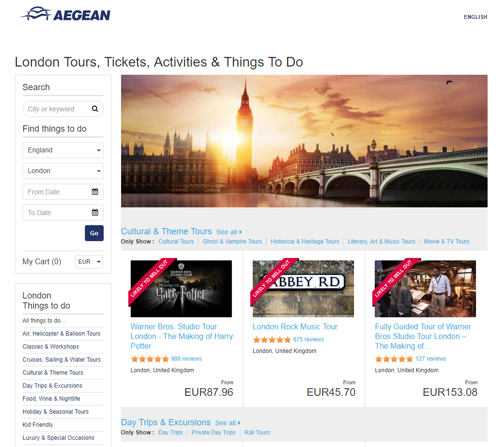Image resolution: width=504 pixels, height=447 pixels.
Task: Click star rating of Harry Potter tour
Action: (x=150, y=359)
